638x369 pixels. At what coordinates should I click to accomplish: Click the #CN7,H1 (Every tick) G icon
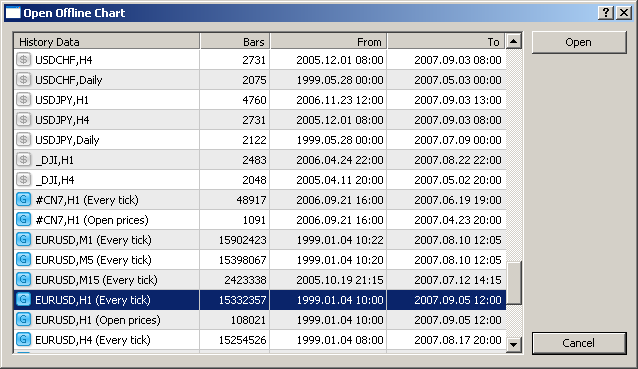click(x=23, y=200)
